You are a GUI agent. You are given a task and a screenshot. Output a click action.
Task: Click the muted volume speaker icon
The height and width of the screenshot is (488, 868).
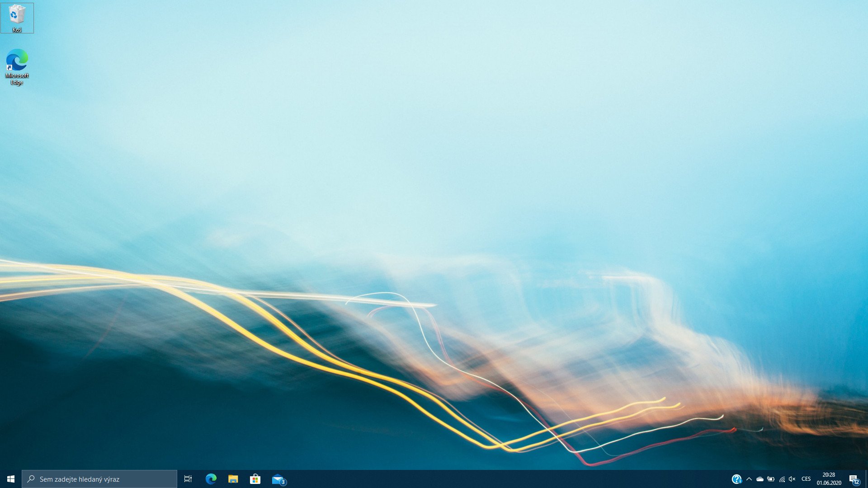click(792, 479)
